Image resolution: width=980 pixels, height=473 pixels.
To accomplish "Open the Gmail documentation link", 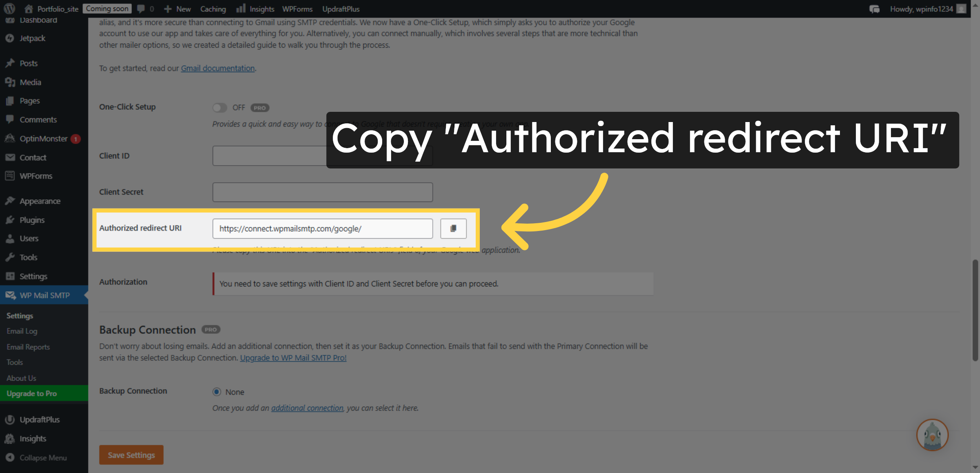I will (x=217, y=68).
